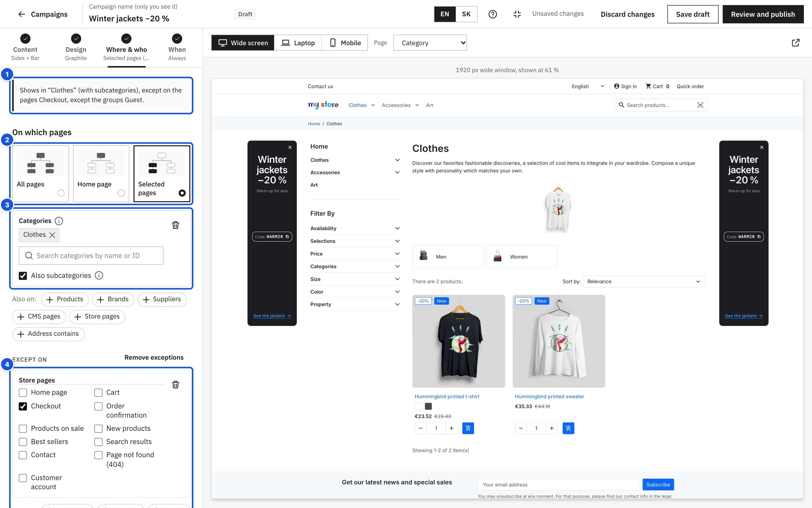Open the English language dropdown

(588, 86)
